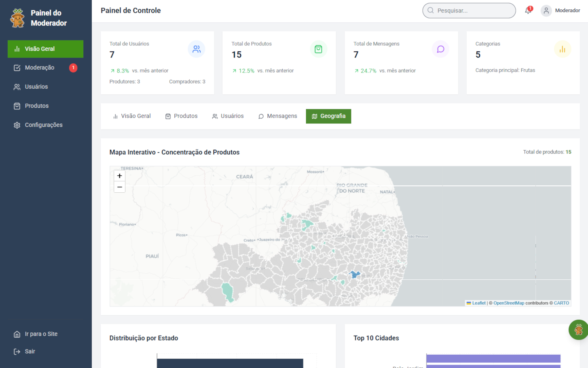Click the blue highlighted map region
Viewport: 588px width, 368px height.
pos(355,275)
